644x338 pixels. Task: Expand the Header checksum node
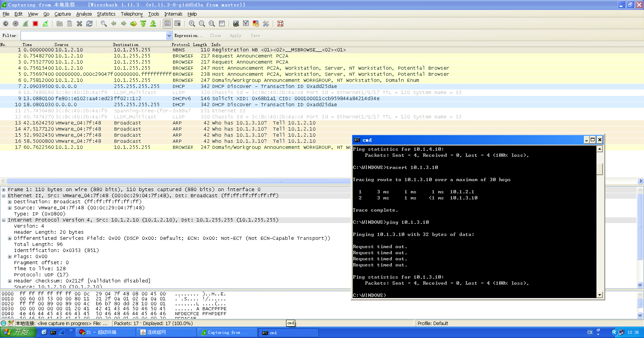click(10, 281)
